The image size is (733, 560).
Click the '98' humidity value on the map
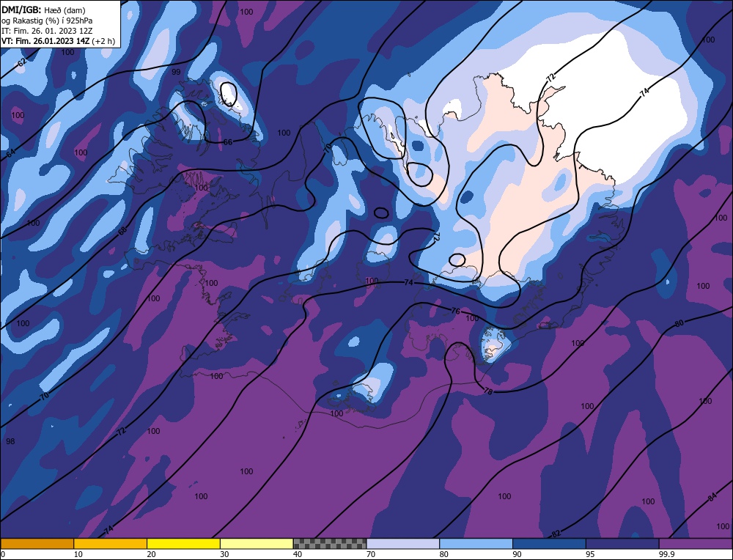[x=10, y=441]
